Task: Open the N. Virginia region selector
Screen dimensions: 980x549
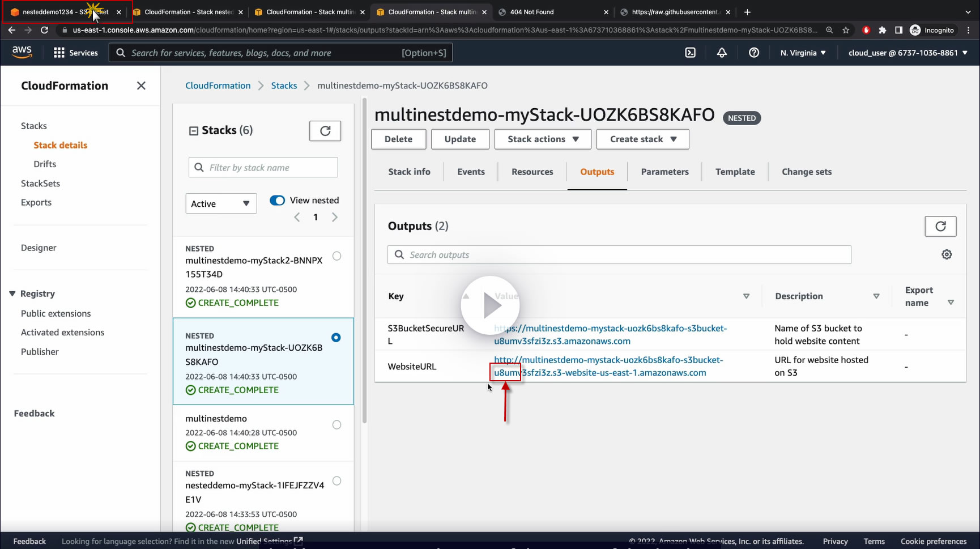Action: tap(803, 53)
